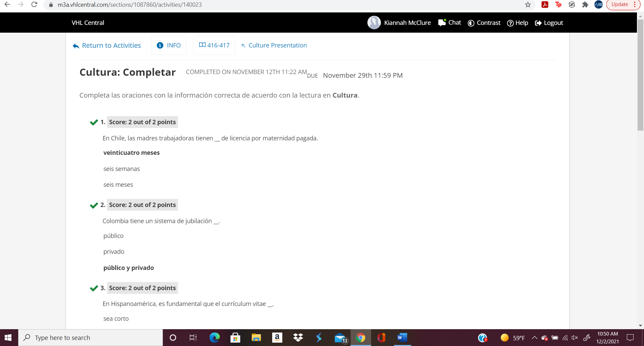Open the battery status tray icon
This screenshot has height=346, width=644.
555,338
